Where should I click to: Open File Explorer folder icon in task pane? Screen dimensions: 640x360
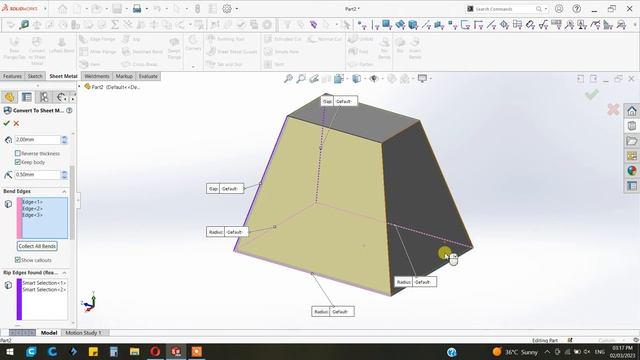pyautogui.click(x=631, y=141)
